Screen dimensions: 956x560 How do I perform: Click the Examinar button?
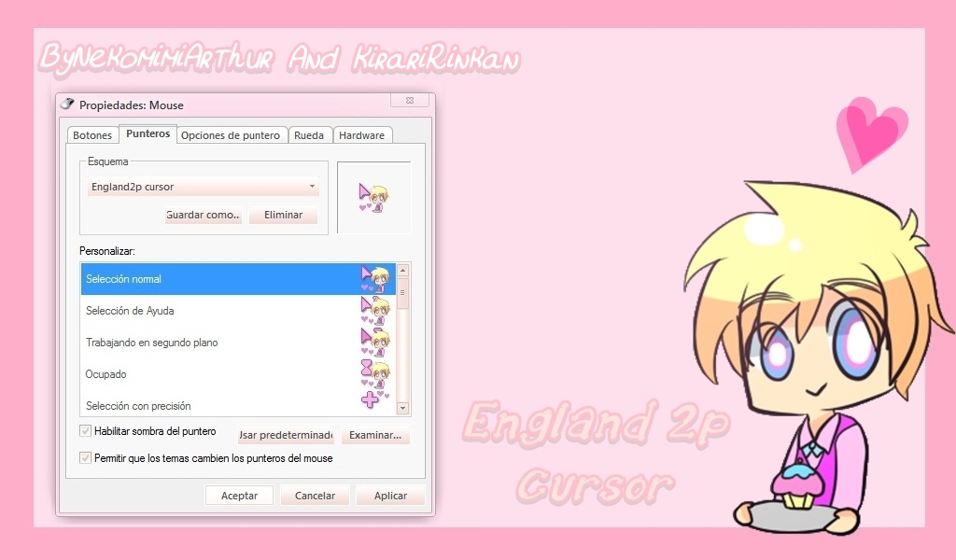coord(375,435)
